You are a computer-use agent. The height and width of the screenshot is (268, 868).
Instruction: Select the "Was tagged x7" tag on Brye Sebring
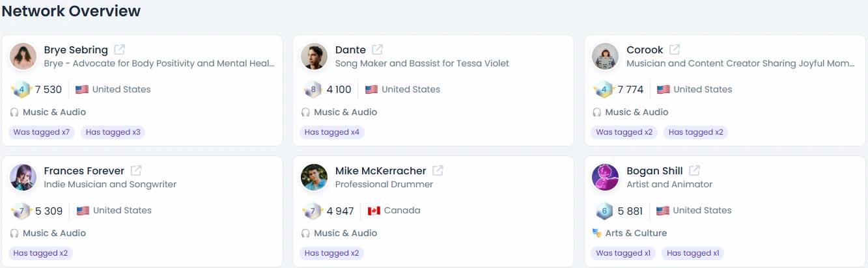42,132
